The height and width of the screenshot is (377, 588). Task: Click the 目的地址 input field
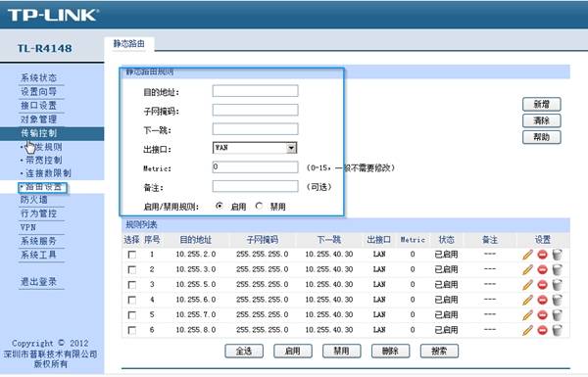[255, 91]
